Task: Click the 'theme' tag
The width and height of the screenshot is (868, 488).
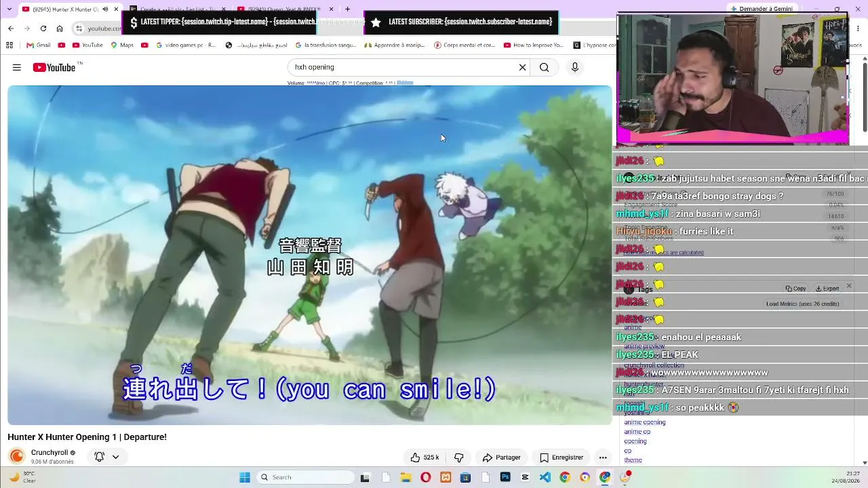Action: (633, 460)
